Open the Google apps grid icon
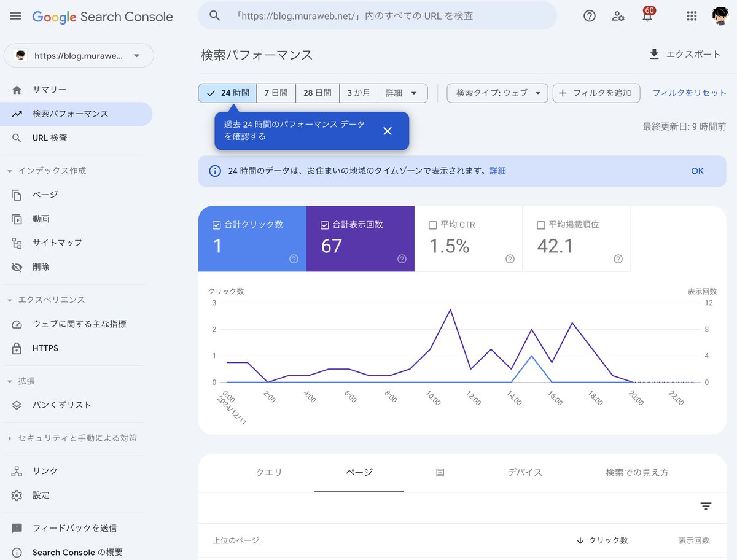 691,16
